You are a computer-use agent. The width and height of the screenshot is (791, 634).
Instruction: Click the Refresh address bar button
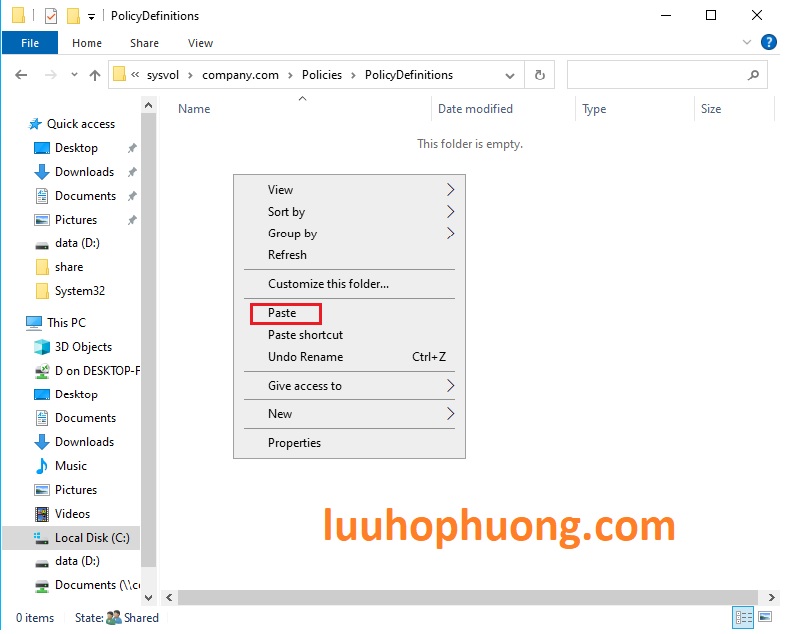[540, 75]
